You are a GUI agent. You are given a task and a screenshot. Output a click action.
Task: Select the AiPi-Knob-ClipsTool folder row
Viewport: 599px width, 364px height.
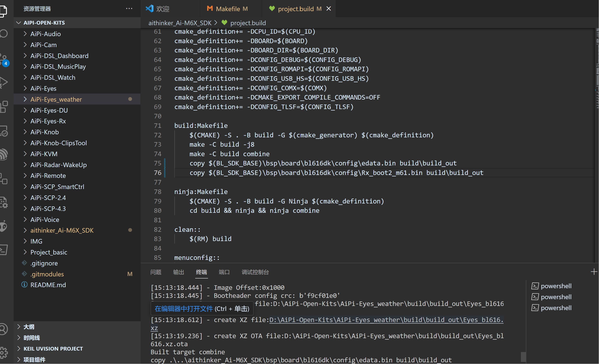pyautogui.click(x=77, y=143)
